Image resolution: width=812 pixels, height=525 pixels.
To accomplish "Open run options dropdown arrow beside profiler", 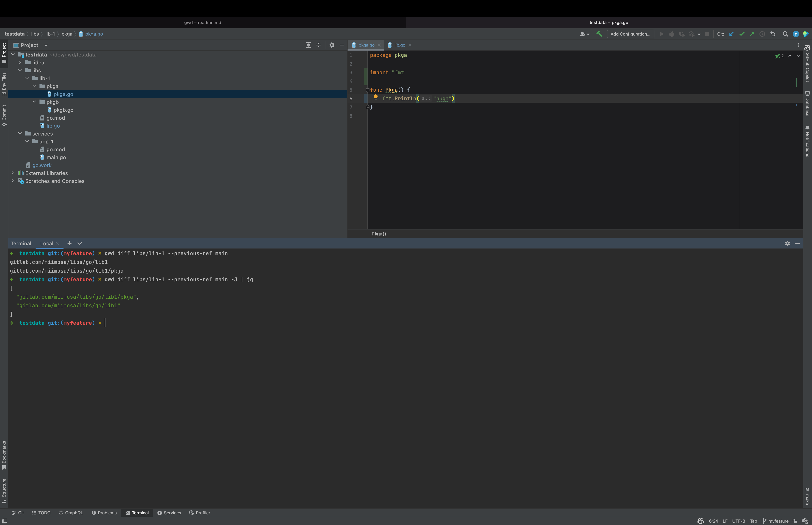I will 699,34.
